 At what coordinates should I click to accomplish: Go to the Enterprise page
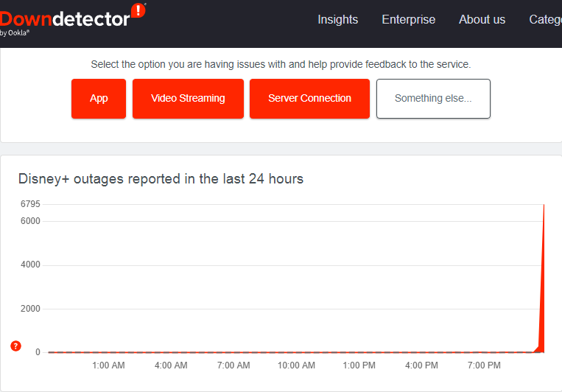tap(408, 19)
